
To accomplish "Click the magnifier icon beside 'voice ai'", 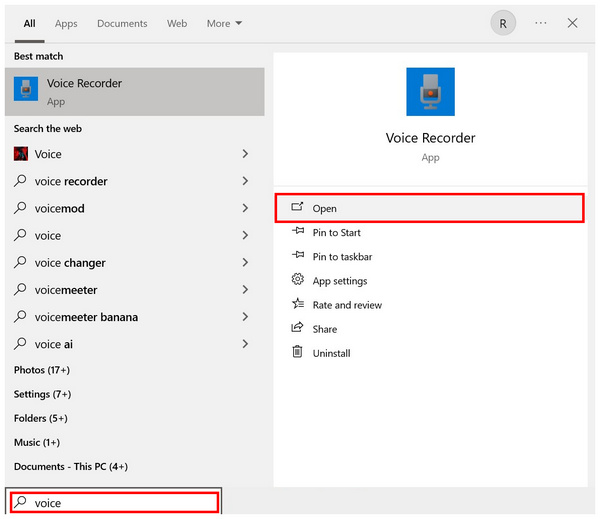I will [x=20, y=344].
